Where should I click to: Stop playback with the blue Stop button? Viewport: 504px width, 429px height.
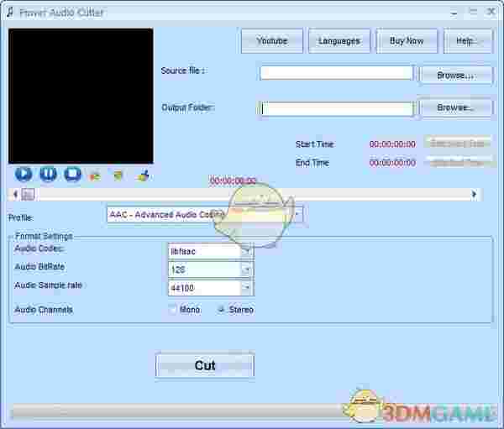click(x=72, y=174)
